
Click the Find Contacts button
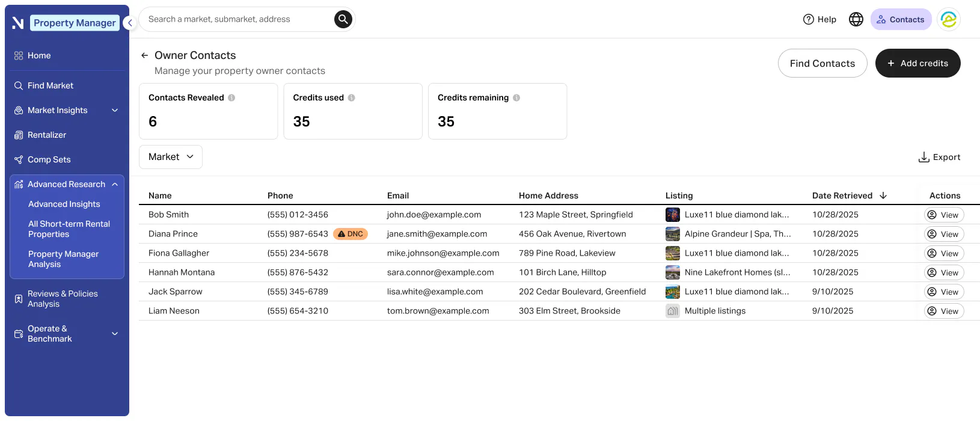point(822,63)
